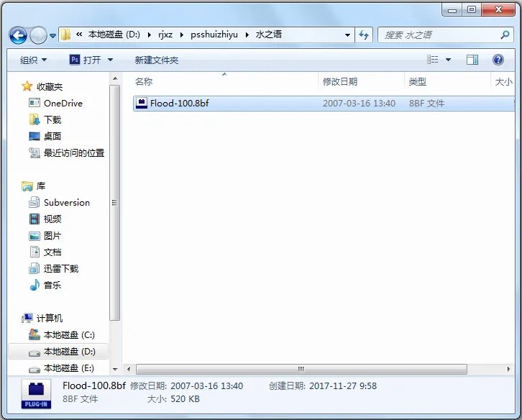Sort by the 修改日期 column header
This screenshot has width=522, height=420.
click(340, 82)
